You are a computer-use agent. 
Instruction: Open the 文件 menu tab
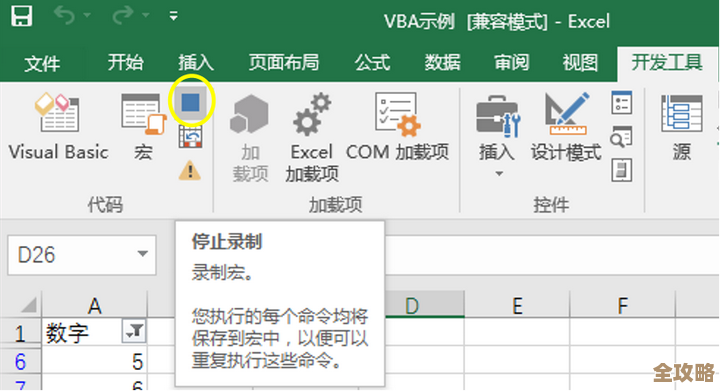(42, 63)
